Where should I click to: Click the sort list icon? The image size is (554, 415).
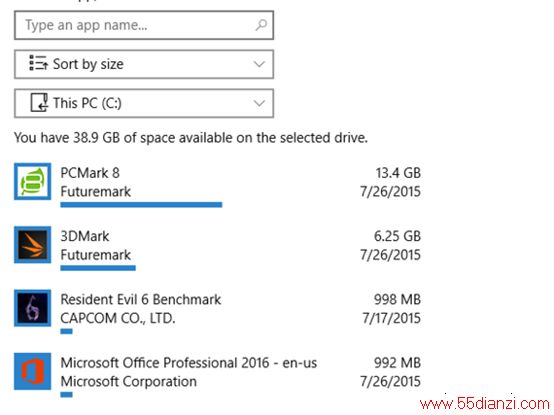39,64
